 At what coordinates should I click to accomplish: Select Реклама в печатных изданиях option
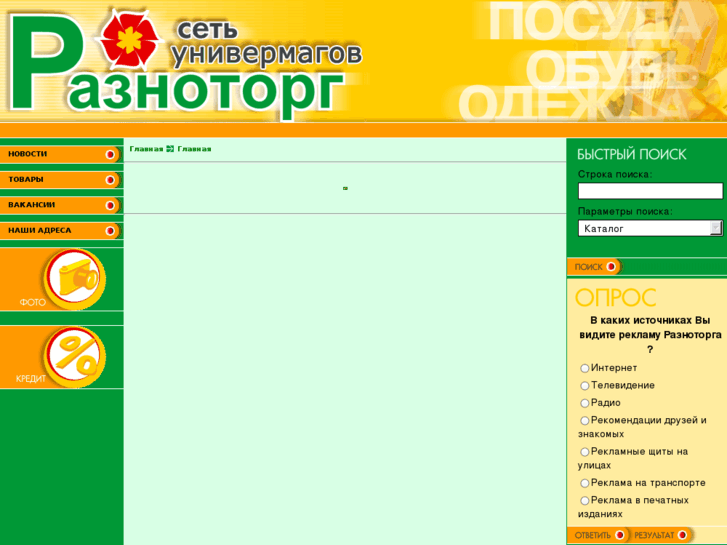click(585, 501)
